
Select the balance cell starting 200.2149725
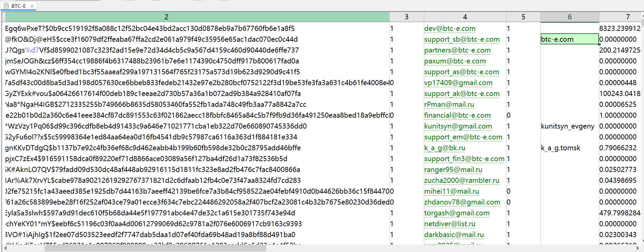(x=620, y=50)
